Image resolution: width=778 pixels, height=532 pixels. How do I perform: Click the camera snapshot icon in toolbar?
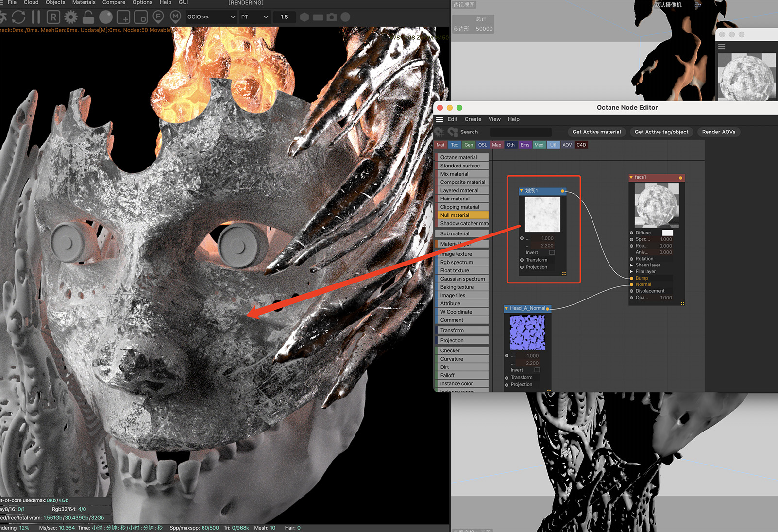pos(332,17)
